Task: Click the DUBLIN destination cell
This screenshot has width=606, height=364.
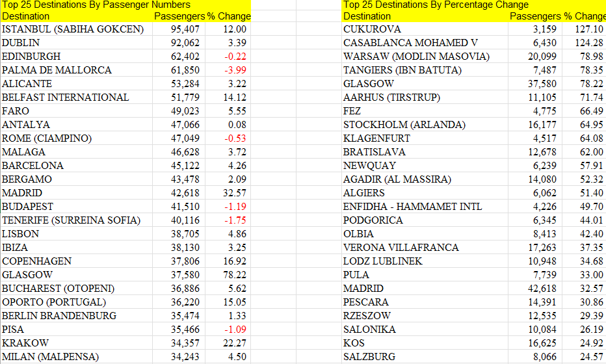Action: tap(76, 42)
